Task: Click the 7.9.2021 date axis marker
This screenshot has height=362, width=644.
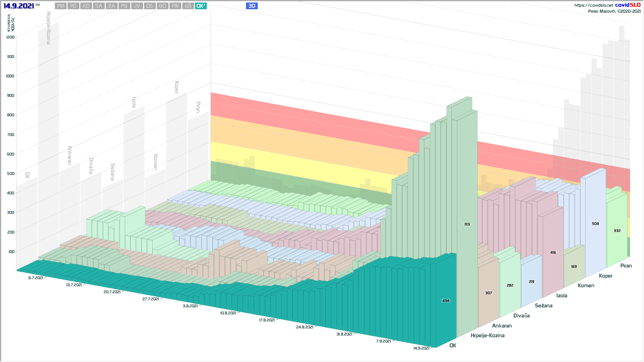Action: [383, 341]
